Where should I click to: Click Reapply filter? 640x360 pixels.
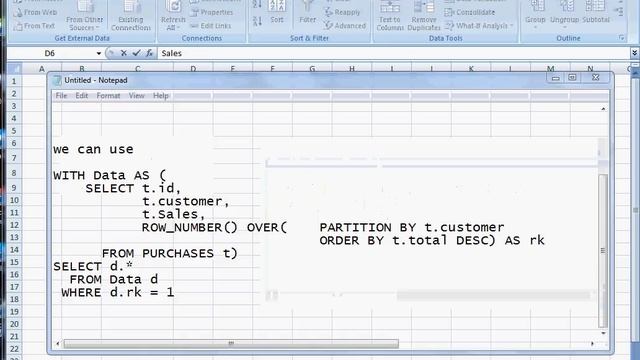342,12
